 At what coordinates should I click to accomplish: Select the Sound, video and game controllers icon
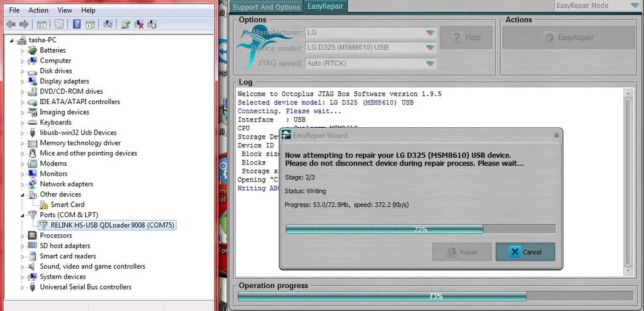pyautogui.click(x=33, y=266)
